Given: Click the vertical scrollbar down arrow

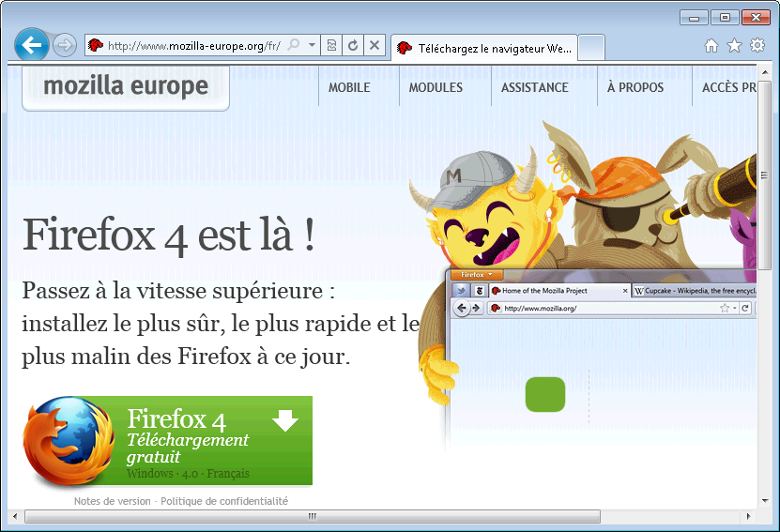Looking at the screenshot, I should coord(765,501).
